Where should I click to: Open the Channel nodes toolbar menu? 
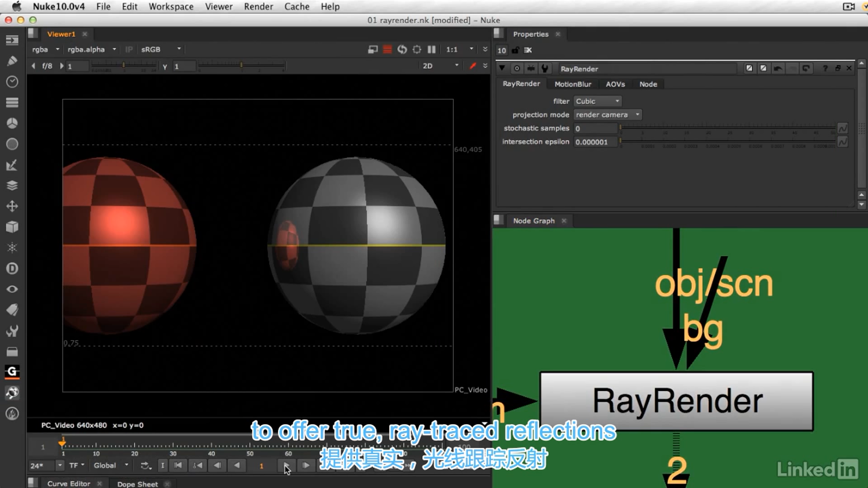coord(12,103)
